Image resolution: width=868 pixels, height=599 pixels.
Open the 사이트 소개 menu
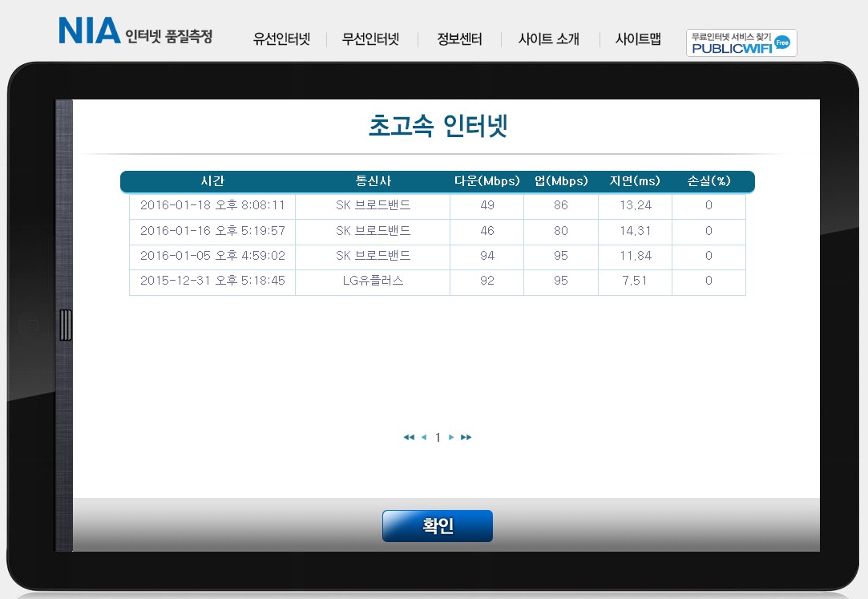coord(548,39)
